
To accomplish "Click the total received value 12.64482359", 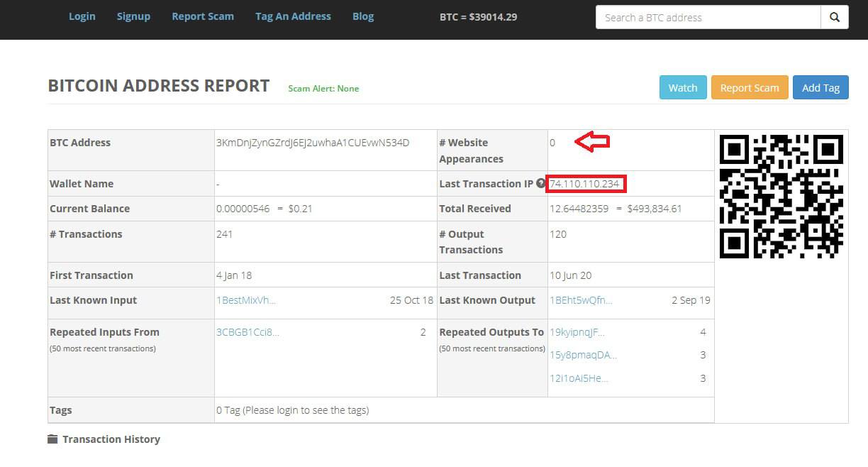I will click(x=579, y=209).
